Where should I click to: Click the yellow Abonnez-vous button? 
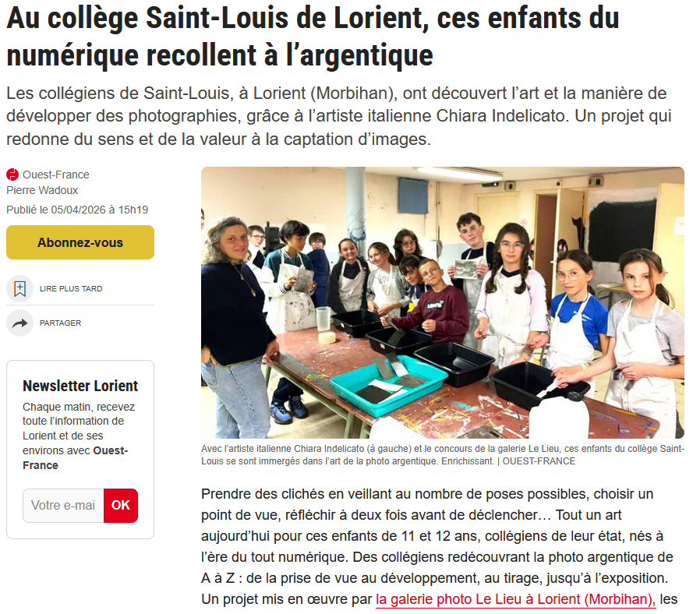click(x=80, y=242)
